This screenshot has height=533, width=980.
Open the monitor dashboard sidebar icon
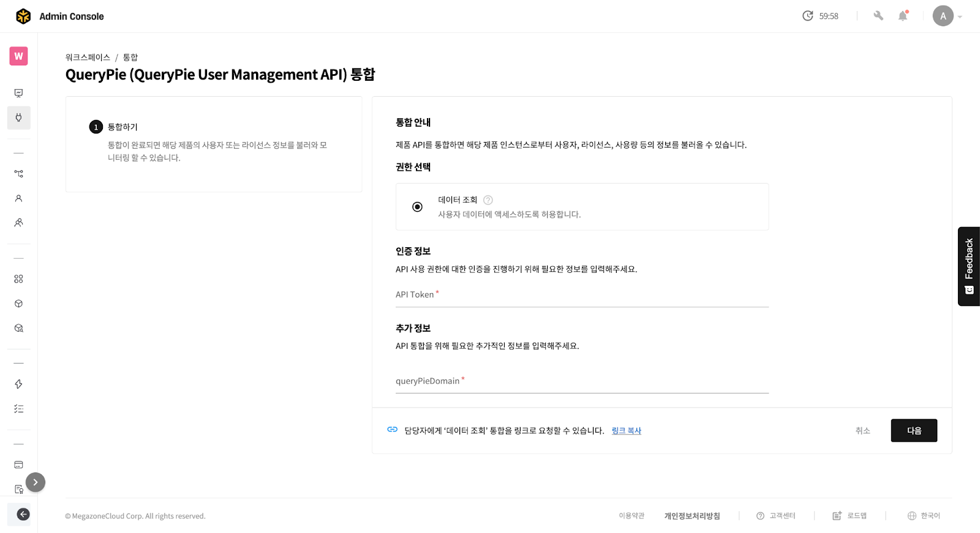tap(19, 93)
